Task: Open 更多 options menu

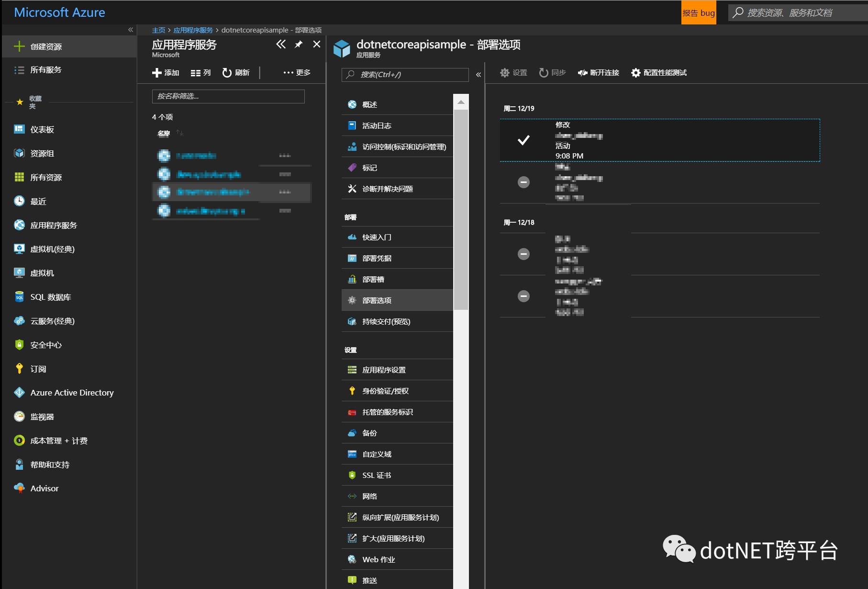Action: pos(297,73)
